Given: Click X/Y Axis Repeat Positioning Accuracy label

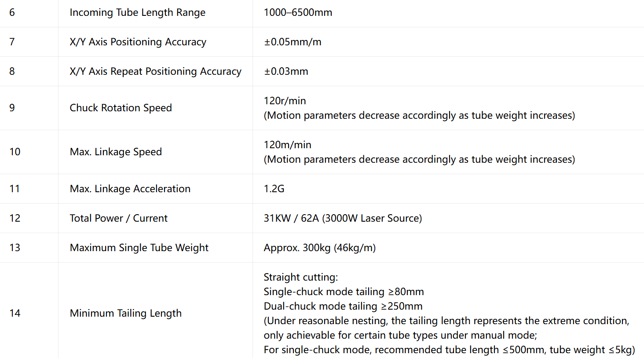Looking at the screenshot, I should coord(155,72).
